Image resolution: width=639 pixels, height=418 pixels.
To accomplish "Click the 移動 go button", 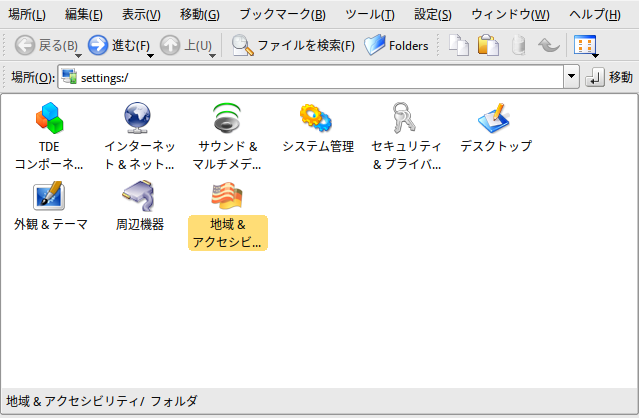I will (609, 77).
